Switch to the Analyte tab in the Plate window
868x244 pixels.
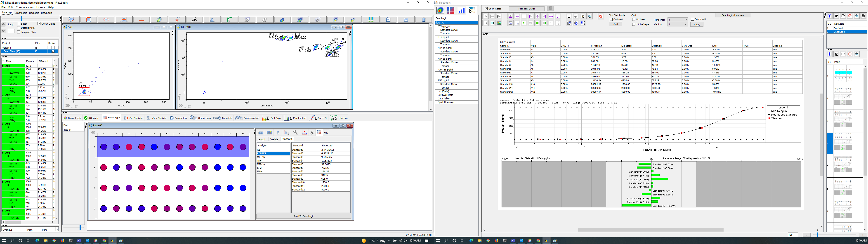tap(274, 139)
